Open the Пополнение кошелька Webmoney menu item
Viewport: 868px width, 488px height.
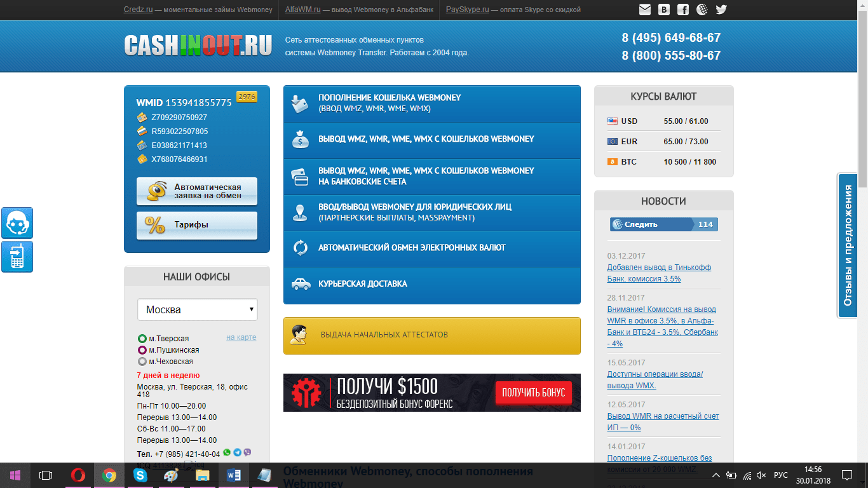(431, 103)
